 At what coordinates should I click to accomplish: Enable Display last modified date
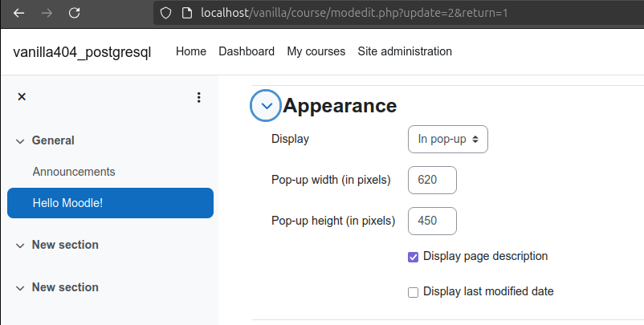414,293
